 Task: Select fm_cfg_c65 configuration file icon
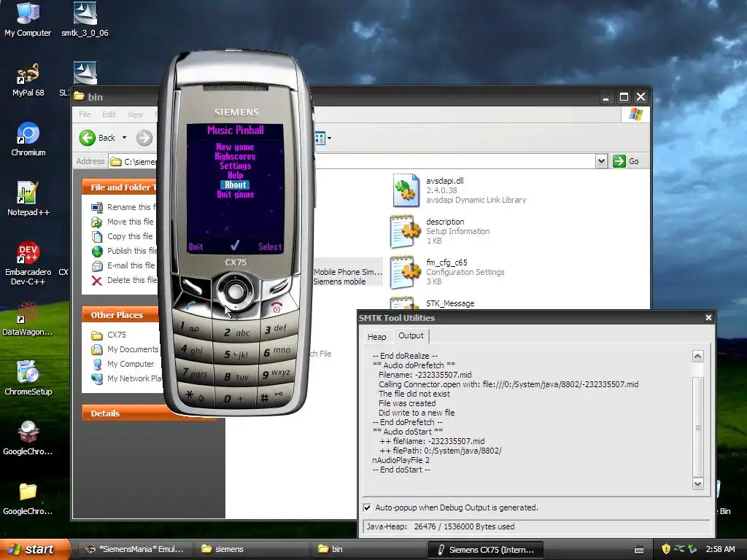tap(406, 273)
